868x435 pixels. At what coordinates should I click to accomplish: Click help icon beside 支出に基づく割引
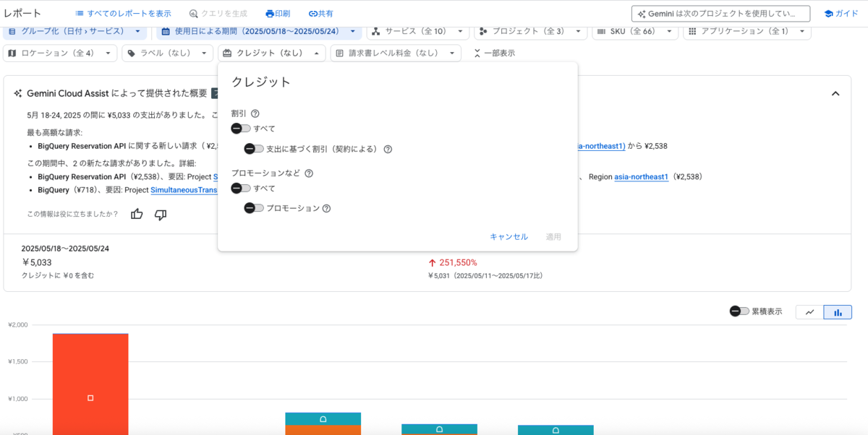pyautogui.click(x=388, y=149)
